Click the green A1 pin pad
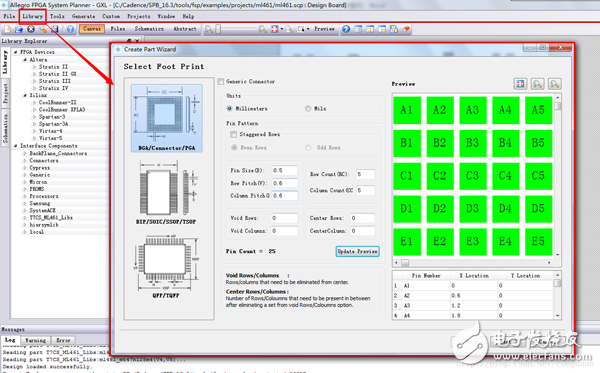Image resolution: width=600 pixels, height=373 pixels. [x=407, y=110]
